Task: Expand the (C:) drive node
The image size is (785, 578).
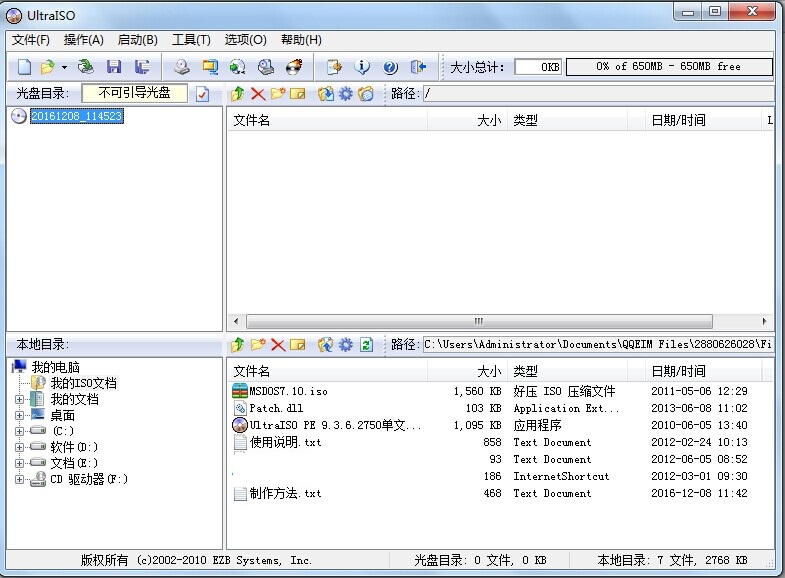Action: (x=20, y=431)
